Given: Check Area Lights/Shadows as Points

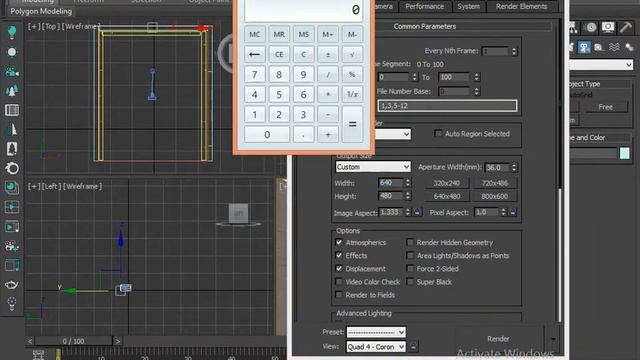Looking at the screenshot, I should pos(410,256).
